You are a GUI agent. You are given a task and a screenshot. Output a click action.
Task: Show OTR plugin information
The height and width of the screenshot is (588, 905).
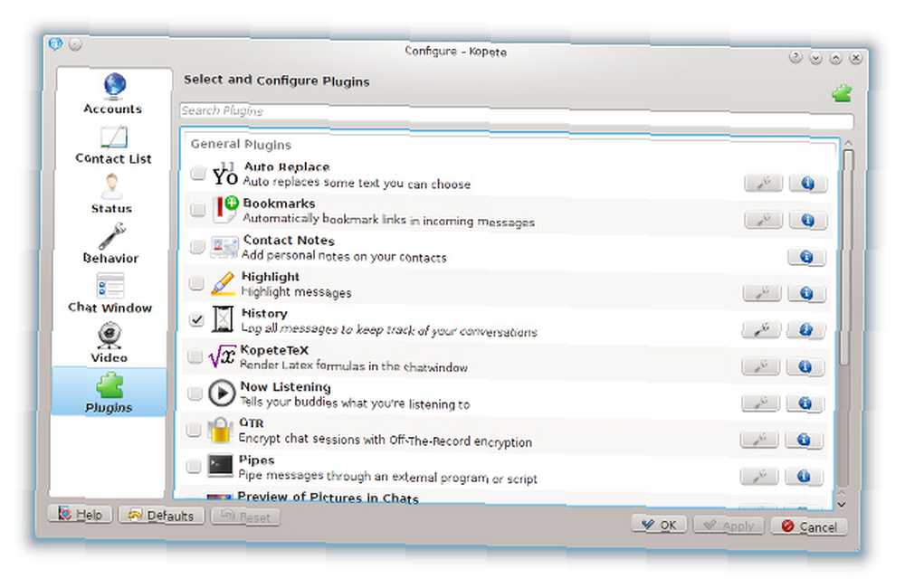point(804,441)
